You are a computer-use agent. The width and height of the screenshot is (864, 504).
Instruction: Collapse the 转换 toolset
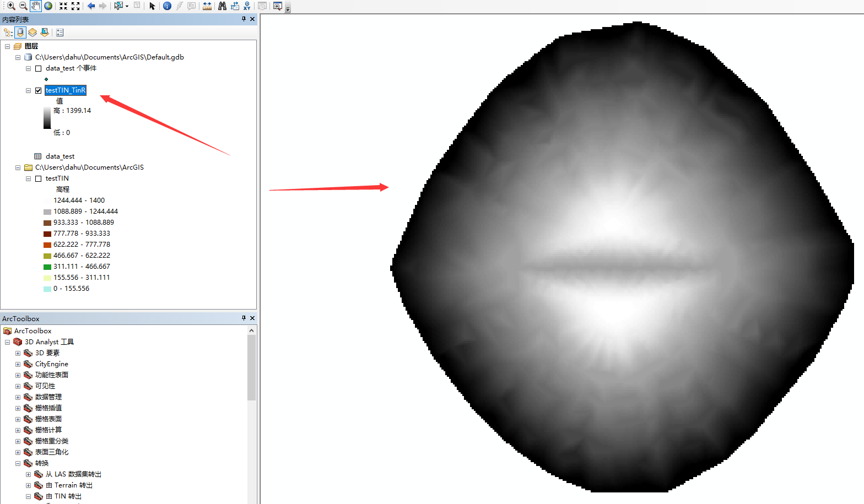pyautogui.click(x=18, y=463)
